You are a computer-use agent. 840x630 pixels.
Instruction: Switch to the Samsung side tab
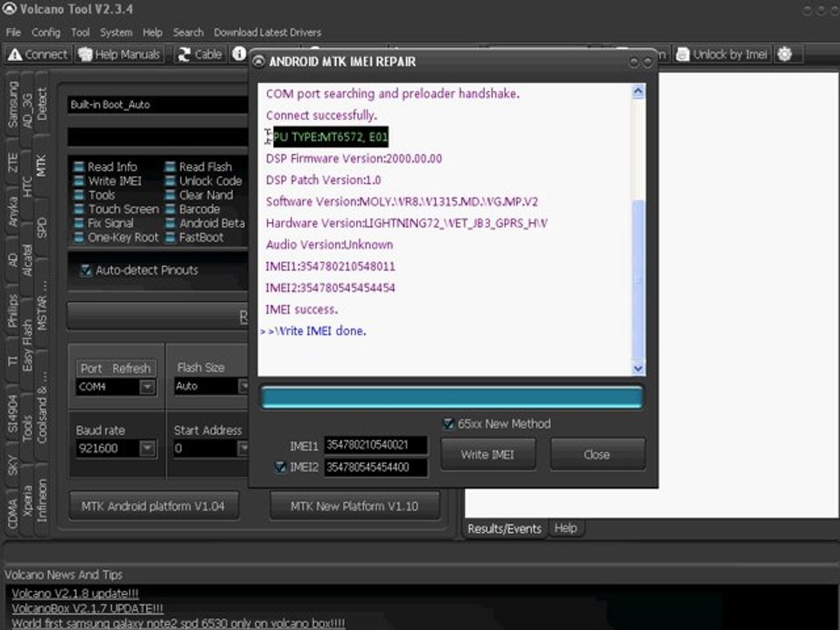12,105
